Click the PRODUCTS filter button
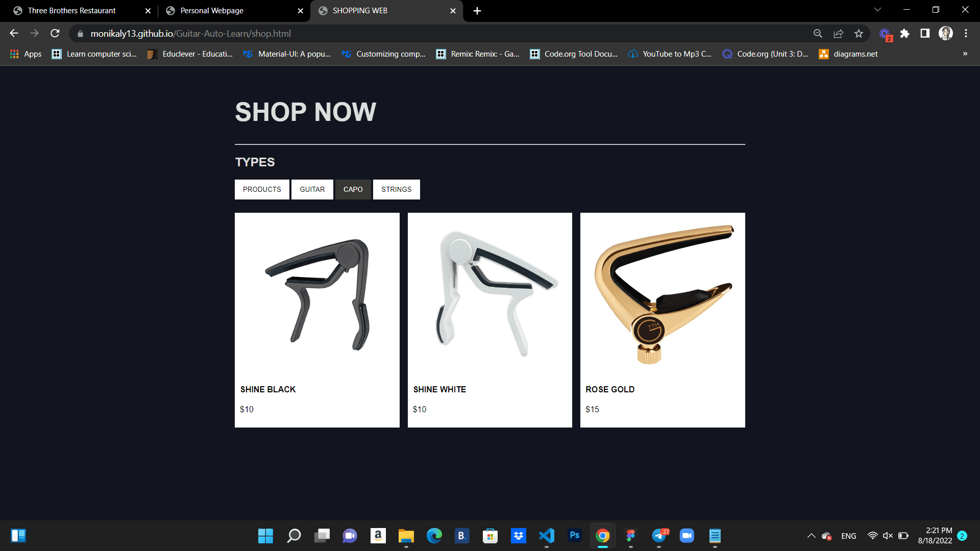 pyautogui.click(x=261, y=189)
